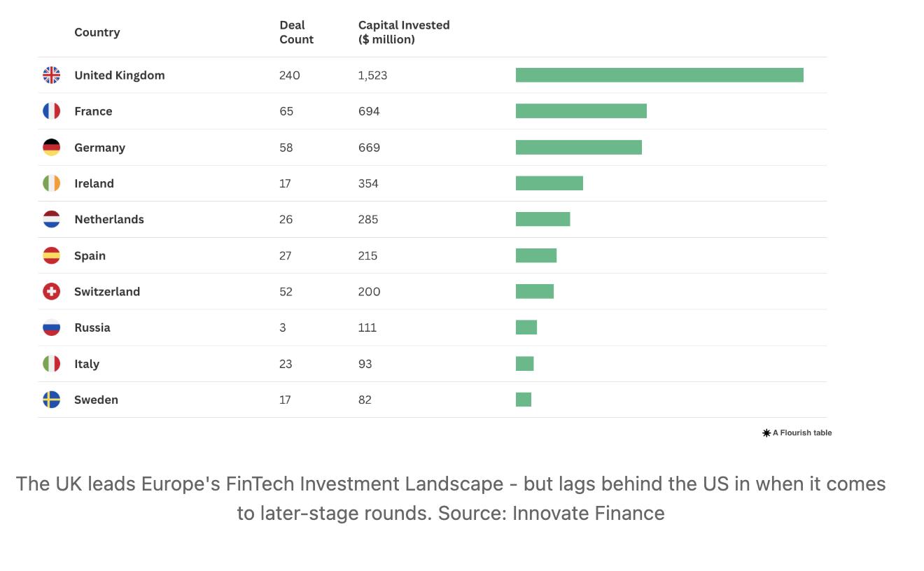Click the Sweden green bar
The height and width of the screenshot is (571, 924).
tap(524, 400)
